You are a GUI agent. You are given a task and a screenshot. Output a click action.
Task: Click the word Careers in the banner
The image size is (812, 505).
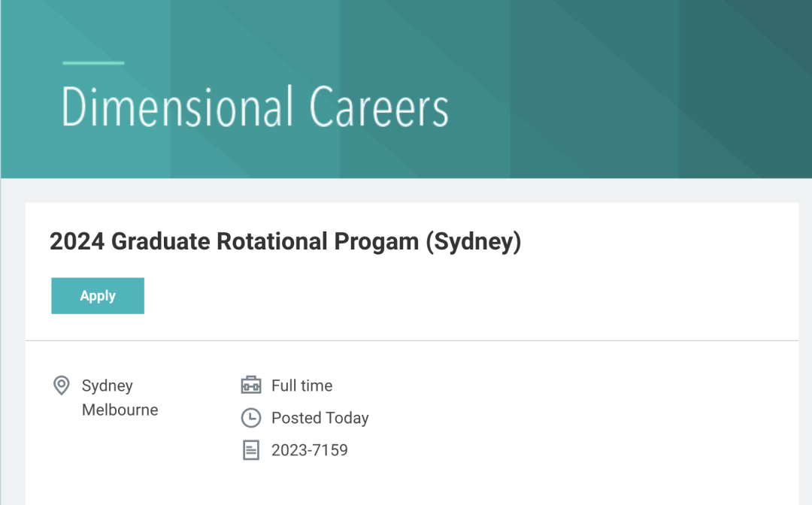(379, 107)
